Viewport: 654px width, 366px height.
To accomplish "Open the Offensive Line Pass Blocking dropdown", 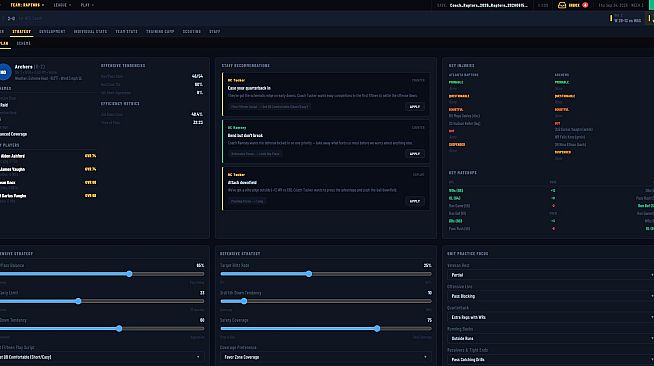I will click(551, 296).
